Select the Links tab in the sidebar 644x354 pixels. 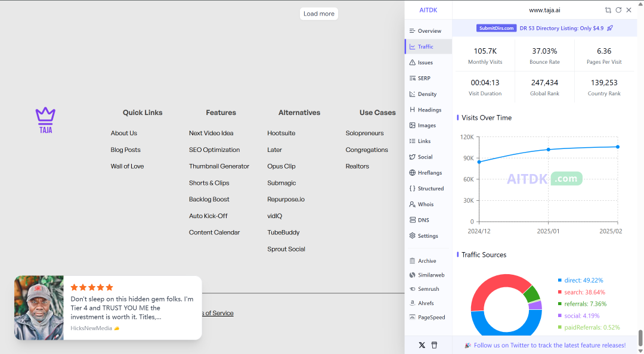point(428,141)
